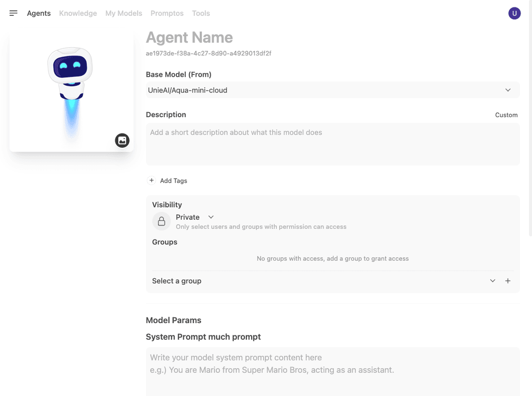Screen dimensions: 532x396
Task: Click the lock icon under Visibility
Action: 162,221
